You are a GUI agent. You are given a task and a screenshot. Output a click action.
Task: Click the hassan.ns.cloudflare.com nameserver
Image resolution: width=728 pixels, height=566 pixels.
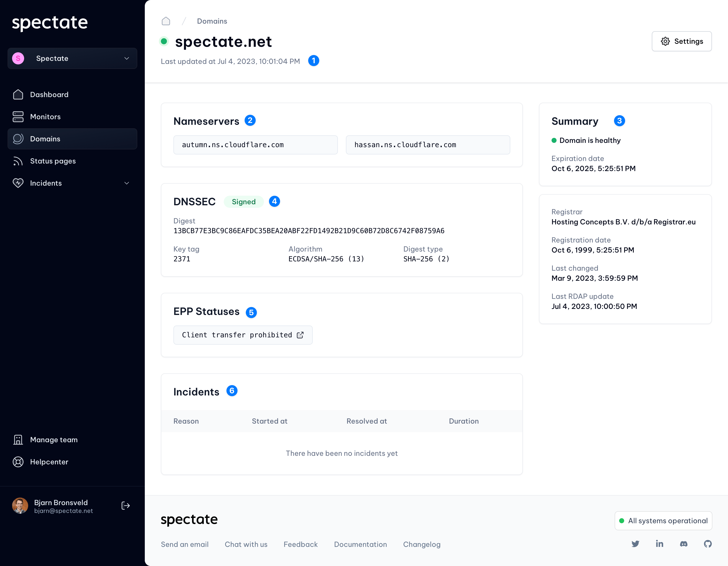(428, 145)
